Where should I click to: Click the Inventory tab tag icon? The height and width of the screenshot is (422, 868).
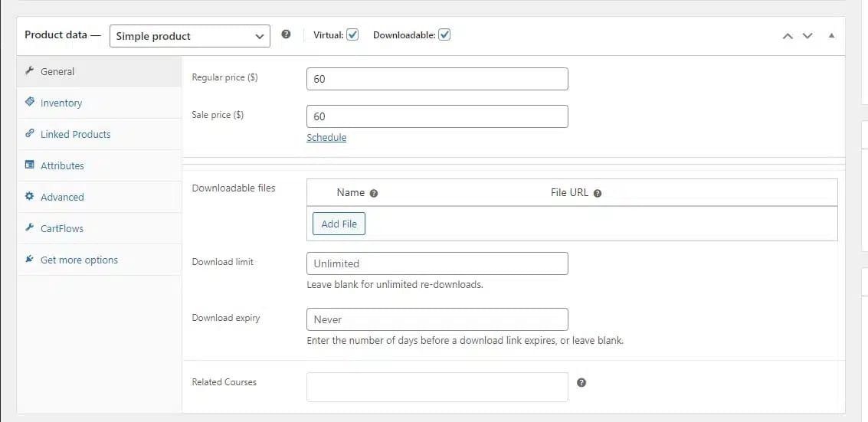(30, 102)
